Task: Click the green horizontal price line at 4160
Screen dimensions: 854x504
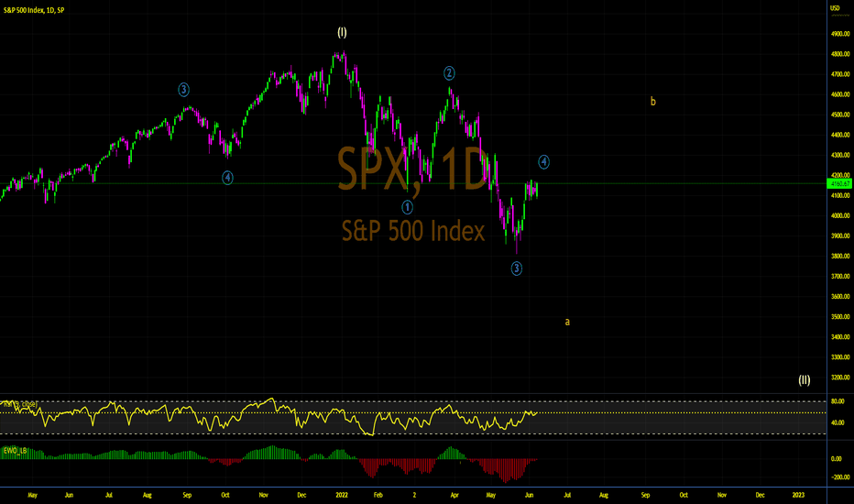Action: [414, 183]
